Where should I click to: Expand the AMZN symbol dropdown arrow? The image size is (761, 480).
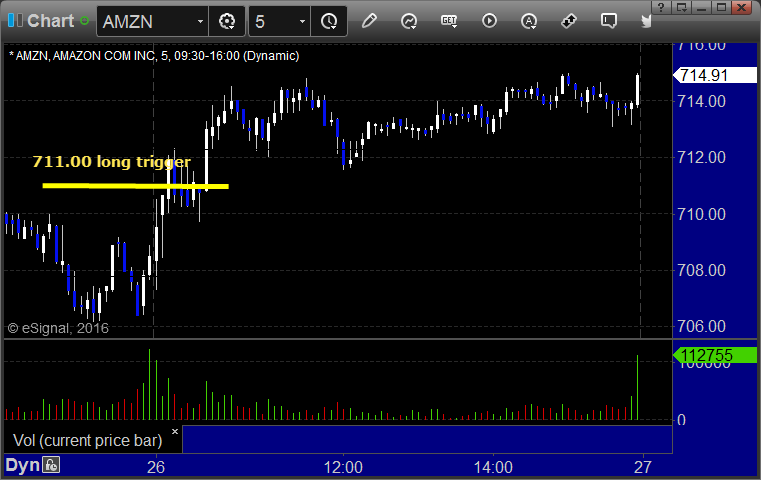[x=200, y=21]
